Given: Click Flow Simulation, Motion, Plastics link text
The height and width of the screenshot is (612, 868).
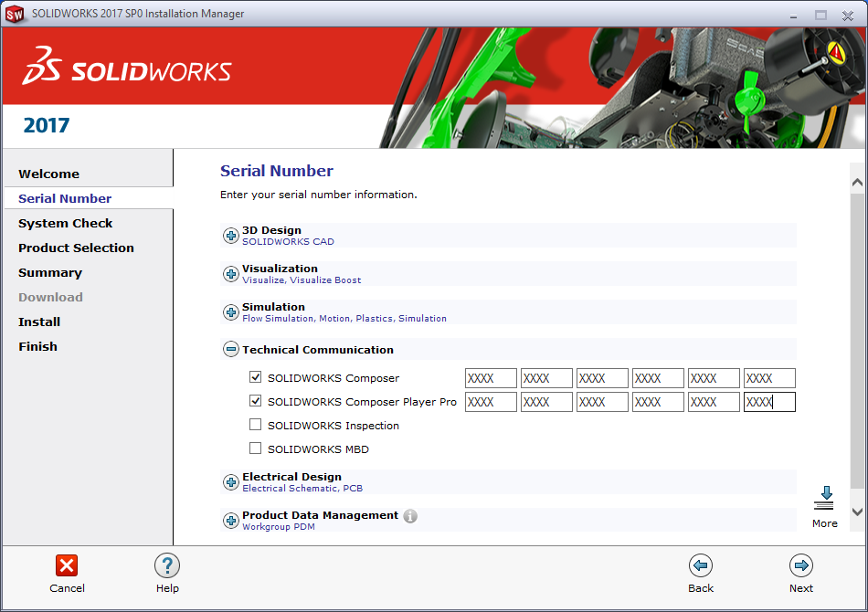Looking at the screenshot, I should [x=344, y=318].
